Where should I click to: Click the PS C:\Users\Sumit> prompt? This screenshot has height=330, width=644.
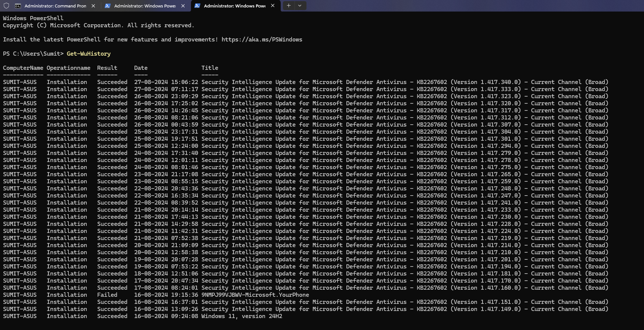click(33, 54)
